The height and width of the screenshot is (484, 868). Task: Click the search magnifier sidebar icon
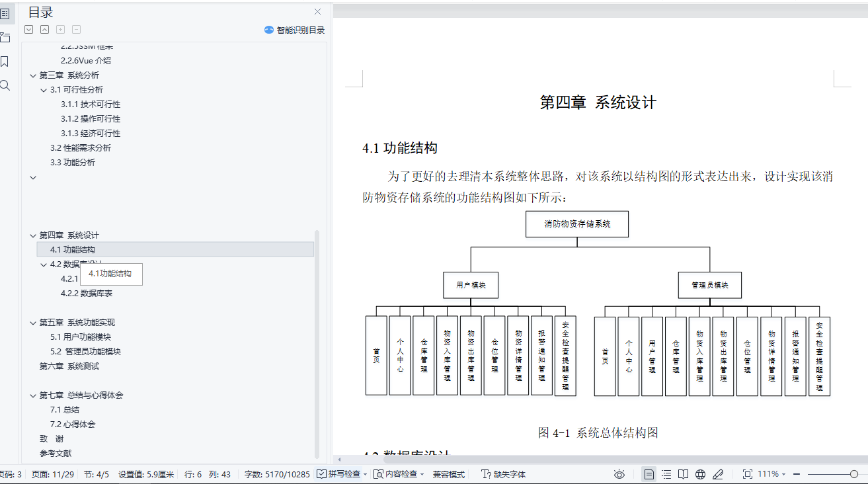coord(5,85)
